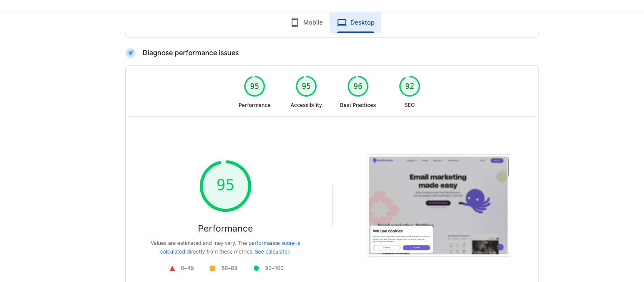Switch to the Mobile tab
644x282 pixels.
click(x=307, y=22)
